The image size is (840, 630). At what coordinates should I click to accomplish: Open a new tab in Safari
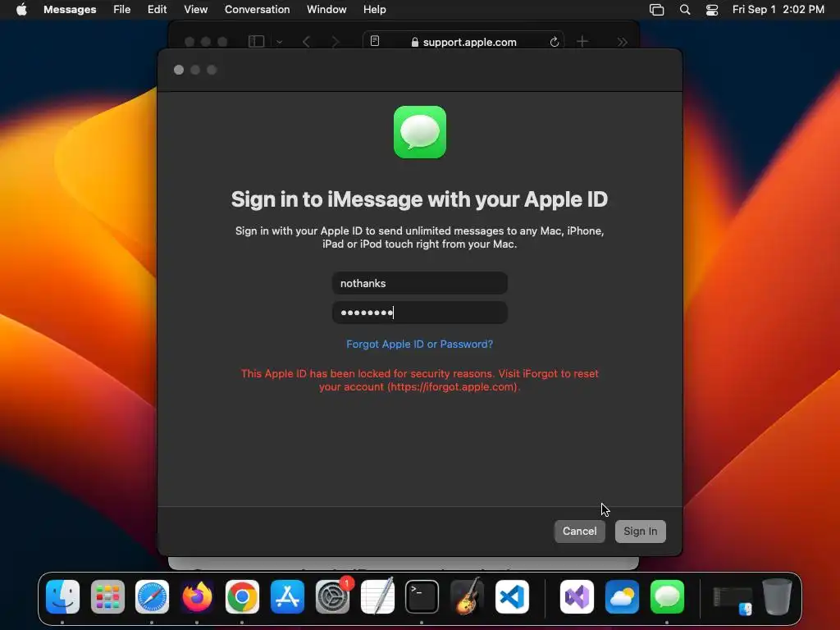tap(582, 41)
